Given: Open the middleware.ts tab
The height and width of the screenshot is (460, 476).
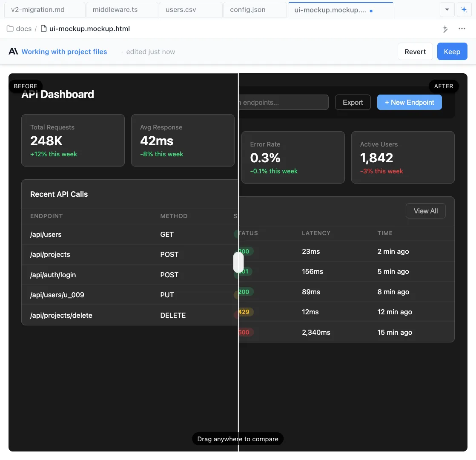Looking at the screenshot, I should 115,9.
